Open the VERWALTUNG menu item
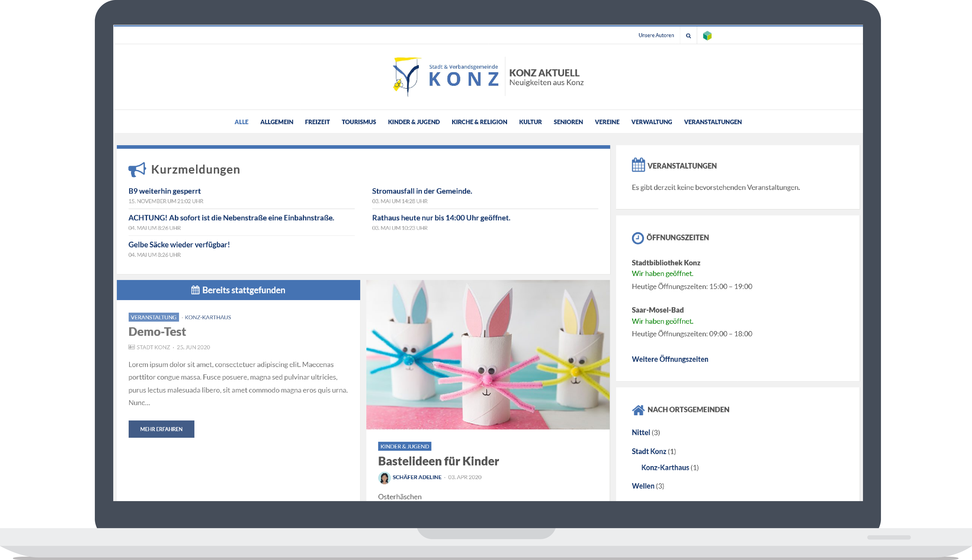This screenshot has height=560, width=972. tap(651, 122)
